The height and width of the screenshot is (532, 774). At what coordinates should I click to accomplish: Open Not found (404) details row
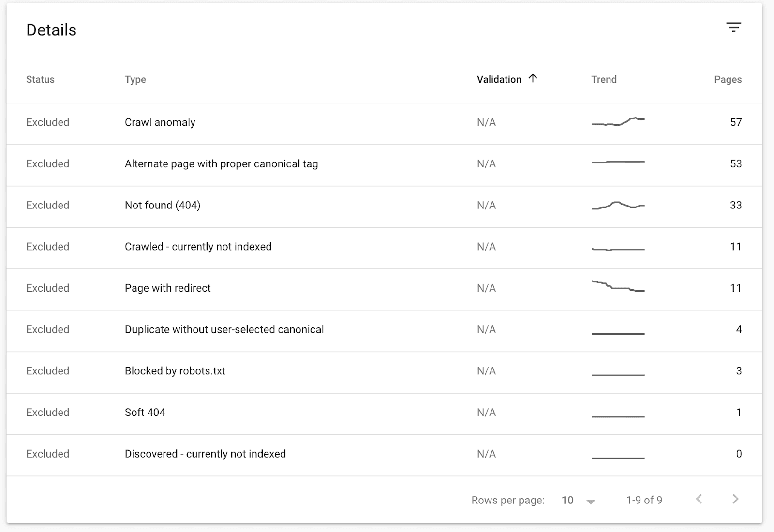pos(162,205)
